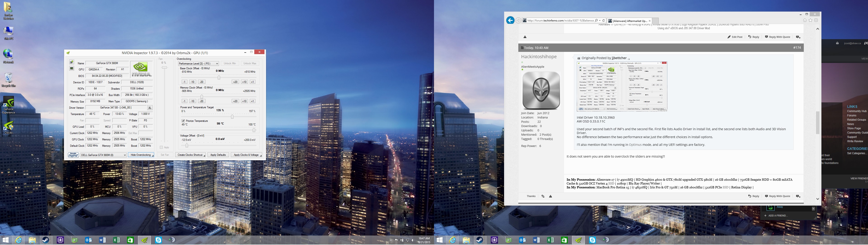This screenshot has height=245, width=868.
Task: Open driver profile settings wrench icon
Action: pos(150,108)
